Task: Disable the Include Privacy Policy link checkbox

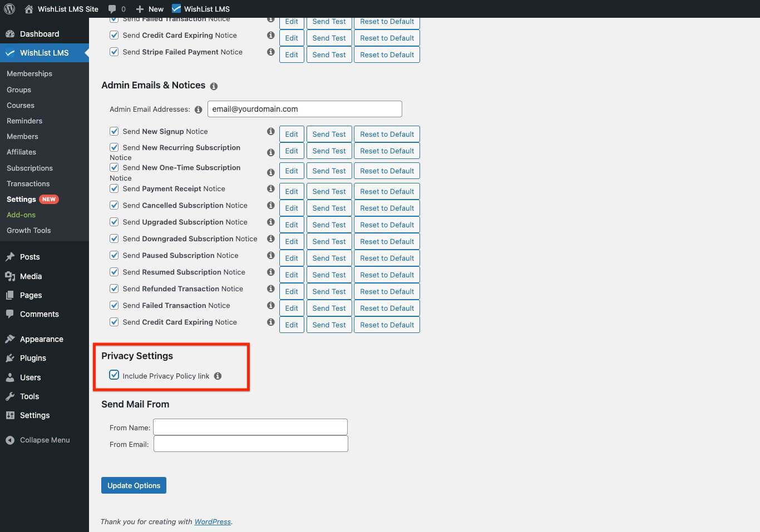Action: click(113, 375)
